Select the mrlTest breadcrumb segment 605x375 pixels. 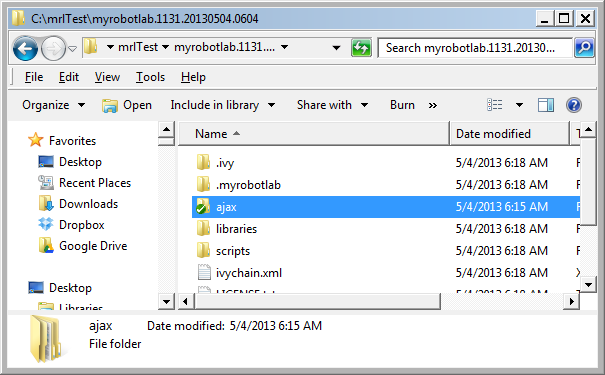138,47
